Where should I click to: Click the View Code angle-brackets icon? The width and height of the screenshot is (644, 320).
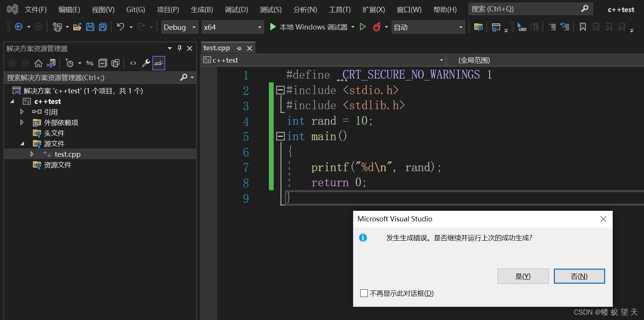(x=133, y=63)
